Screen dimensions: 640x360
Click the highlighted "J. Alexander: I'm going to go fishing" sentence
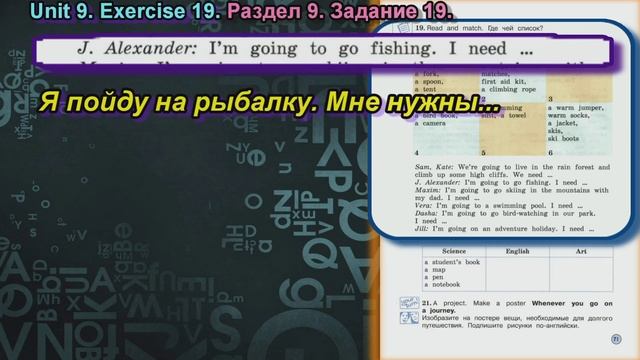305,49
